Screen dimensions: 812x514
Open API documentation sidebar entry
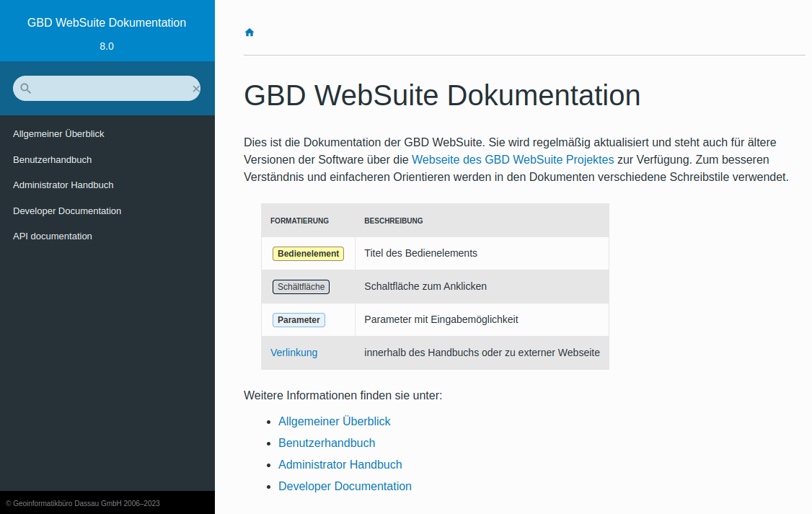52,236
